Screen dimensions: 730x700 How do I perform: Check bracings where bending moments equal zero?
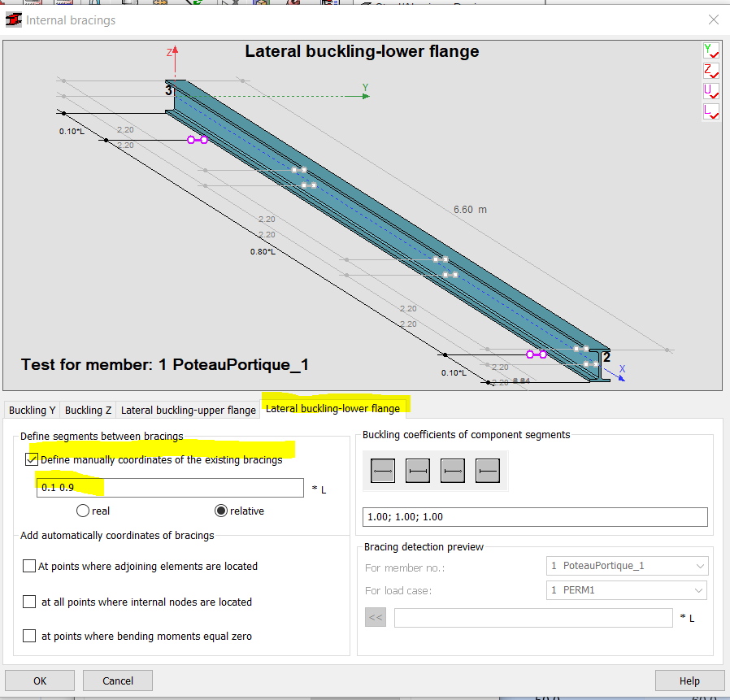tap(29, 636)
